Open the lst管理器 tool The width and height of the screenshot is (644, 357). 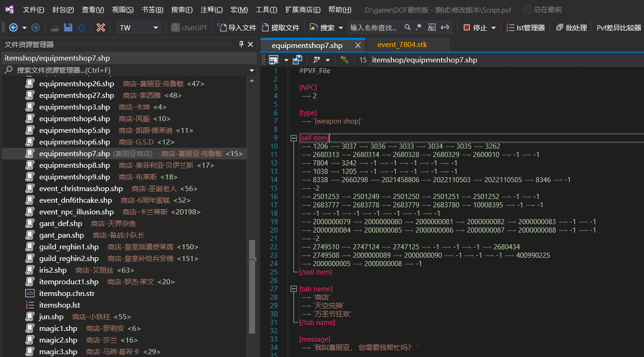tap(526, 27)
